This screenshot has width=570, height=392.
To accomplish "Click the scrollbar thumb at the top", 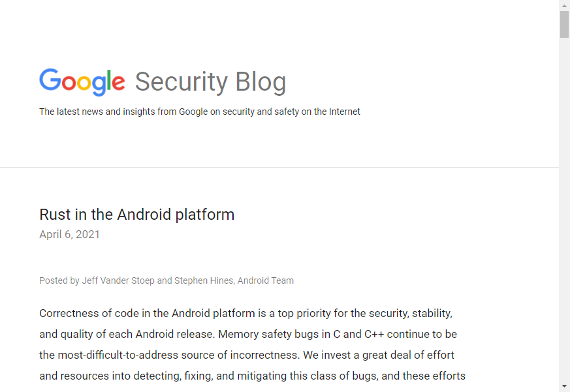I will (x=563, y=23).
